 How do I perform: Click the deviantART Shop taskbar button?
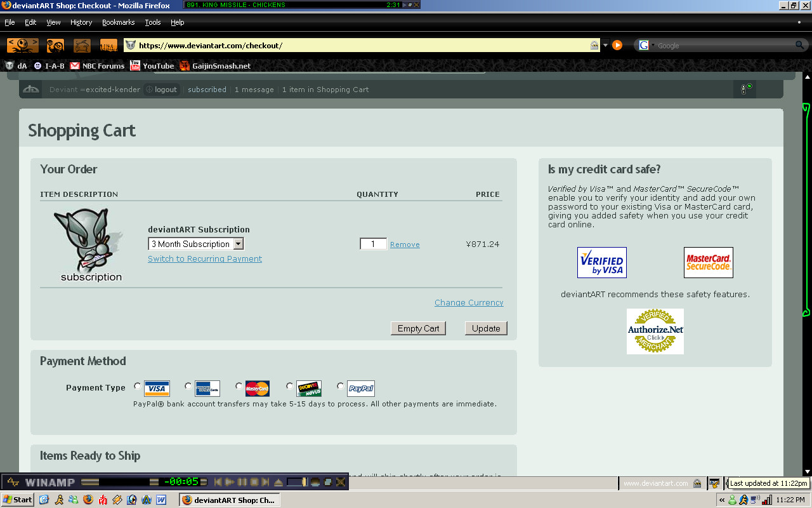230,500
